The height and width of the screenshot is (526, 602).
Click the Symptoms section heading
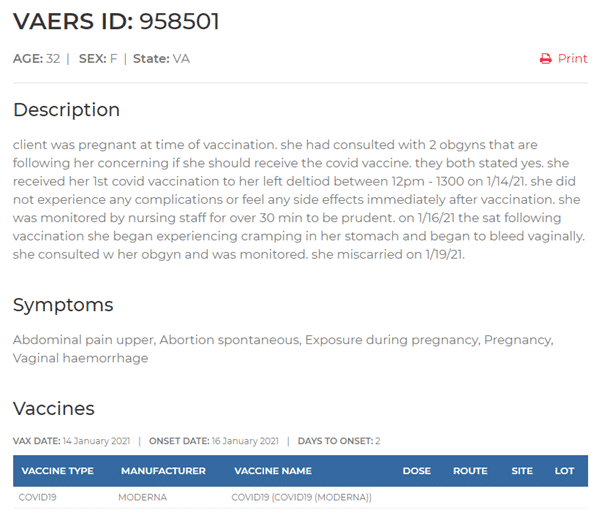(63, 306)
